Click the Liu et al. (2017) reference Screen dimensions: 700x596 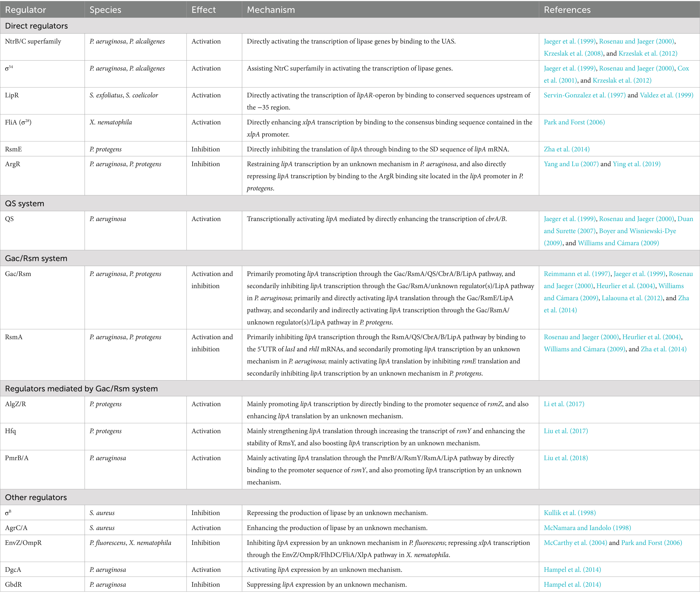[x=566, y=431]
